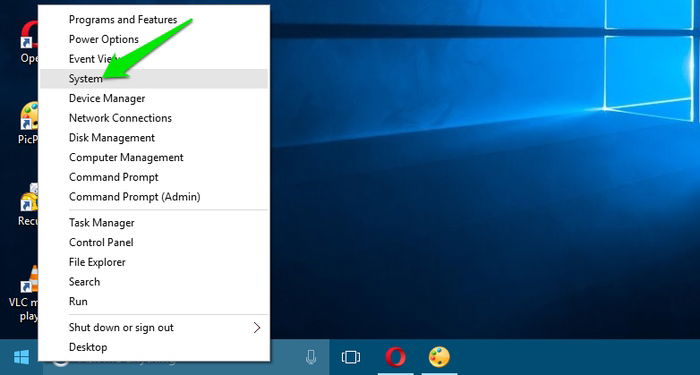Launch Command Prompt (Admin)
This screenshot has width=700, height=375.
click(154, 196)
